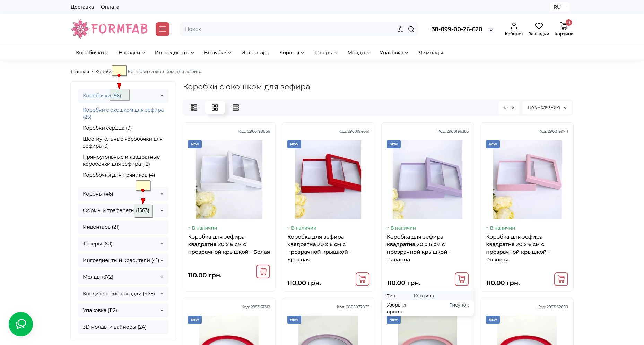This screenshot has height=345, width=644.
Task: Open the red hamburger catalog menu
Action: coord(162,29)
